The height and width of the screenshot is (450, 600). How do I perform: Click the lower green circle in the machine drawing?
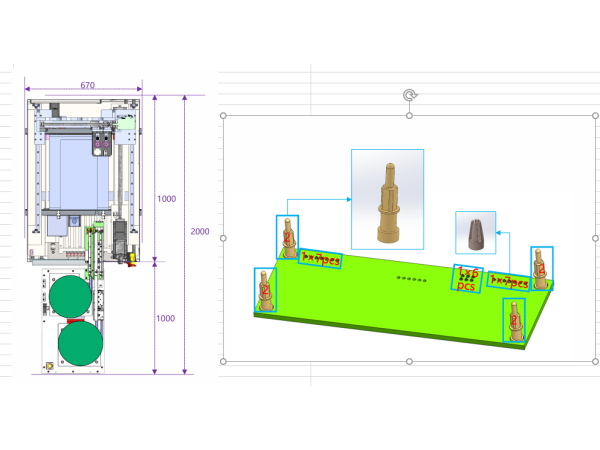point(80,344)
